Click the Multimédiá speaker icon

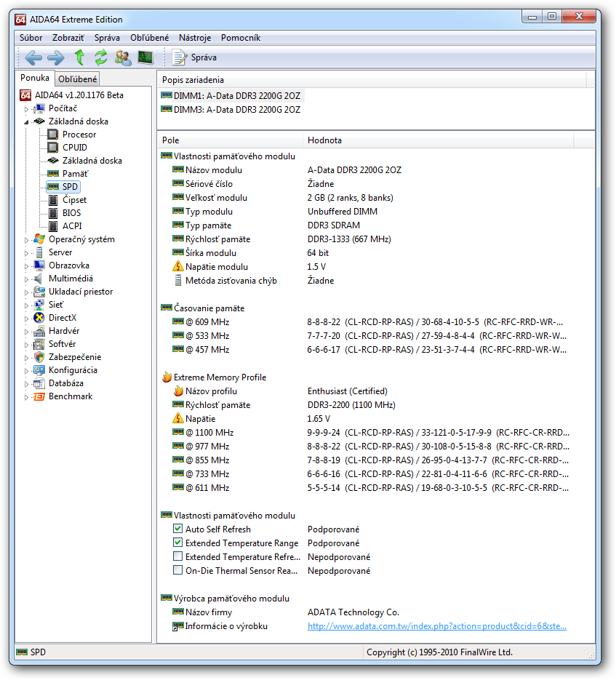[x=39, y=279]
